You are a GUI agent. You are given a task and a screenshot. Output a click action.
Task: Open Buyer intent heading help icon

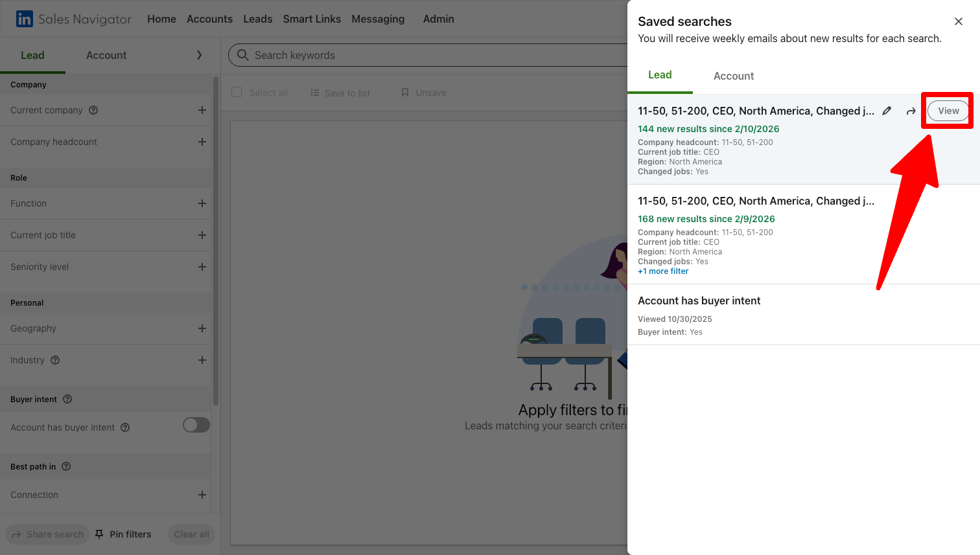point(67,399)
